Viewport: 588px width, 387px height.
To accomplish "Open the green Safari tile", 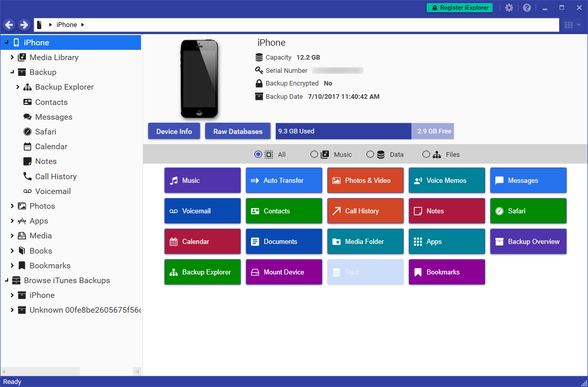I will click(x=528, y=211).
